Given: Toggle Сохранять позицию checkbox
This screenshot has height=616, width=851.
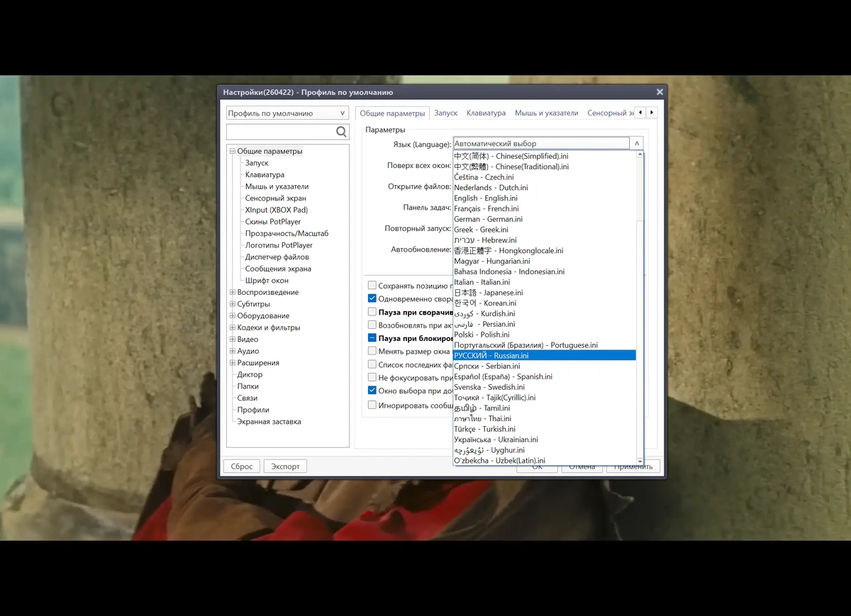Looking at the screenshot, I should (372, 286).
